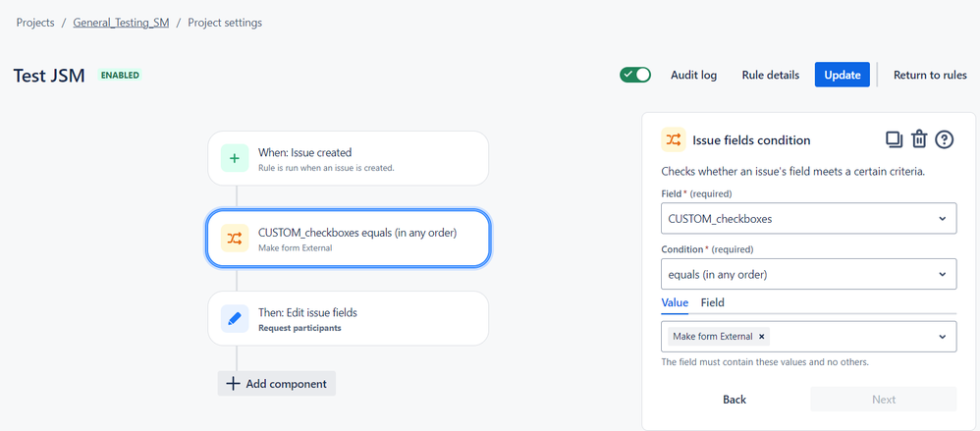Toggle the rule enabled switch off
Screen dimensions: 980x431
(635, 75)
